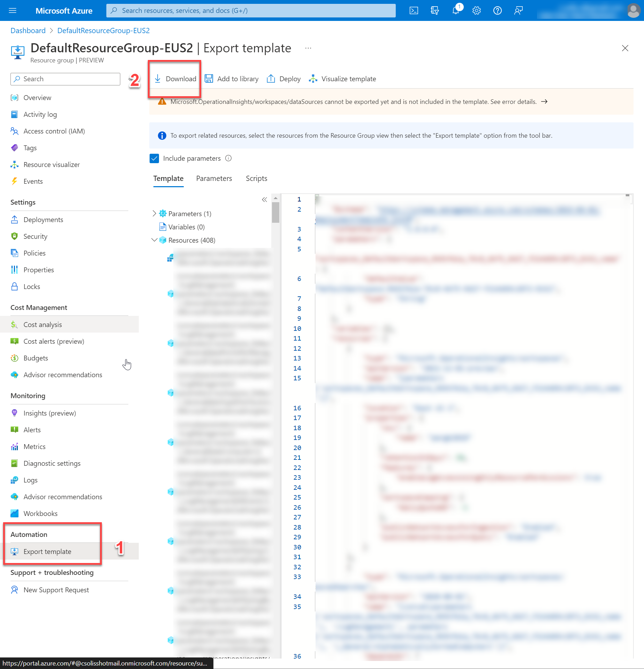
Task: Click the Download toolbar button
Action: coord(175,79)
